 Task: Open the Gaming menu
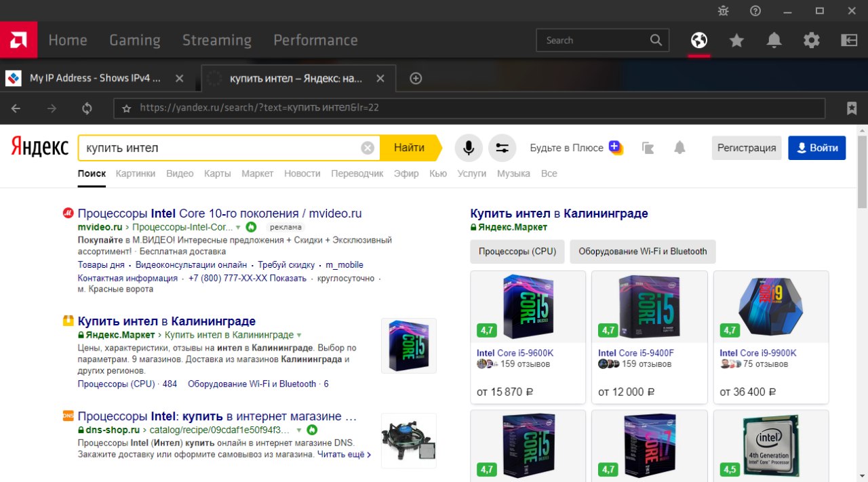135,40
